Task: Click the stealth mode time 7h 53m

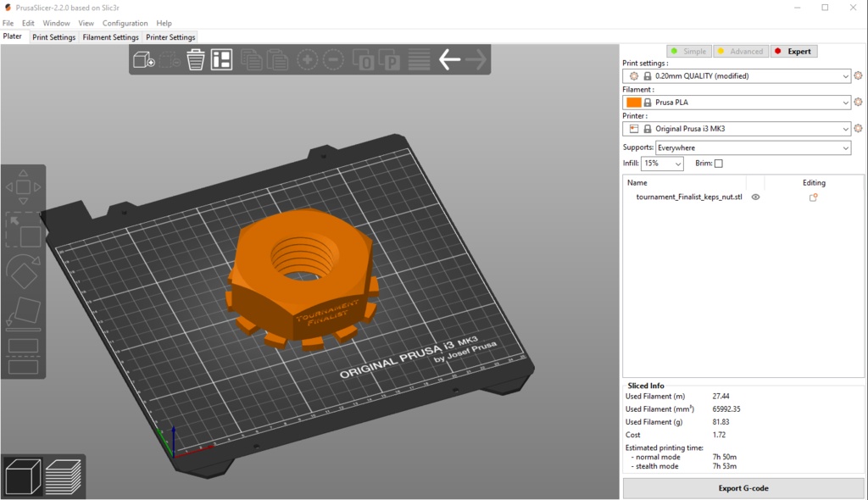Action: [x=725, y=466]
